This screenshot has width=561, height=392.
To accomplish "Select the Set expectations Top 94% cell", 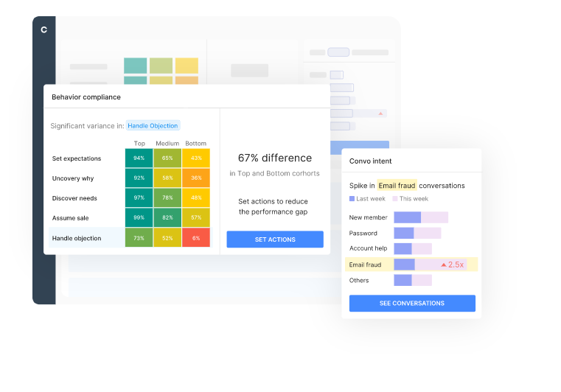I will pos(139,158).
